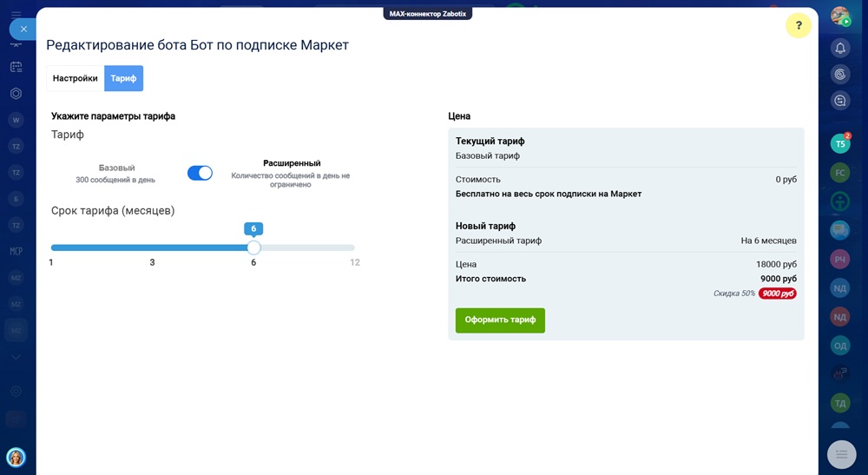Toggle between Базовый and Расширенный tariff
Image resolution: width=868 pixels, height=475 pixels.
(200, 173)
